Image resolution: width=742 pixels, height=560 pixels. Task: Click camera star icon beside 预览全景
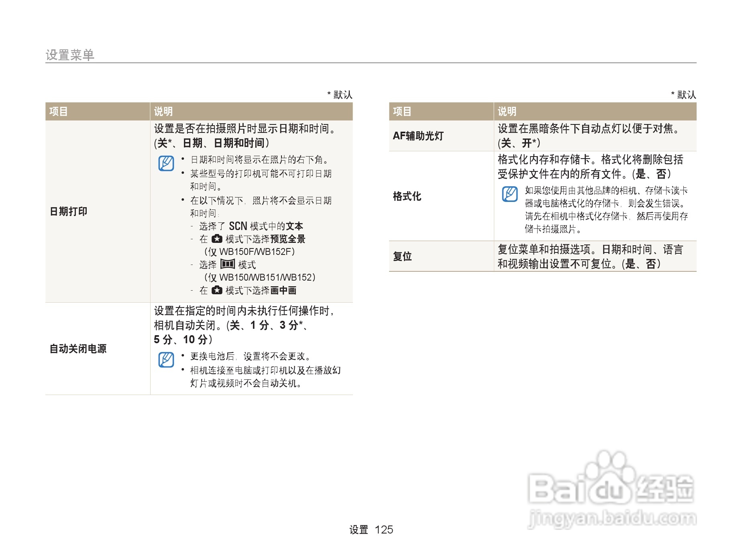pyautogui.click(x=217, y=238)
